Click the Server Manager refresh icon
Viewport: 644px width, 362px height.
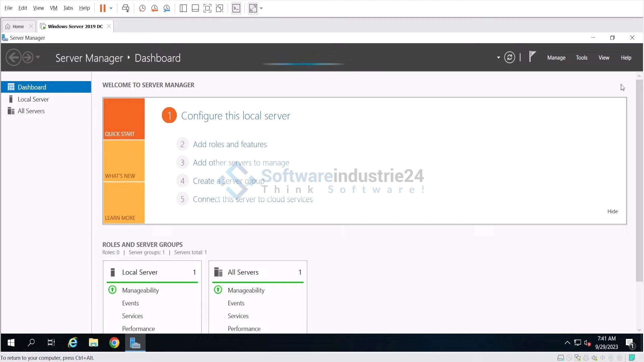click(509, 58)
